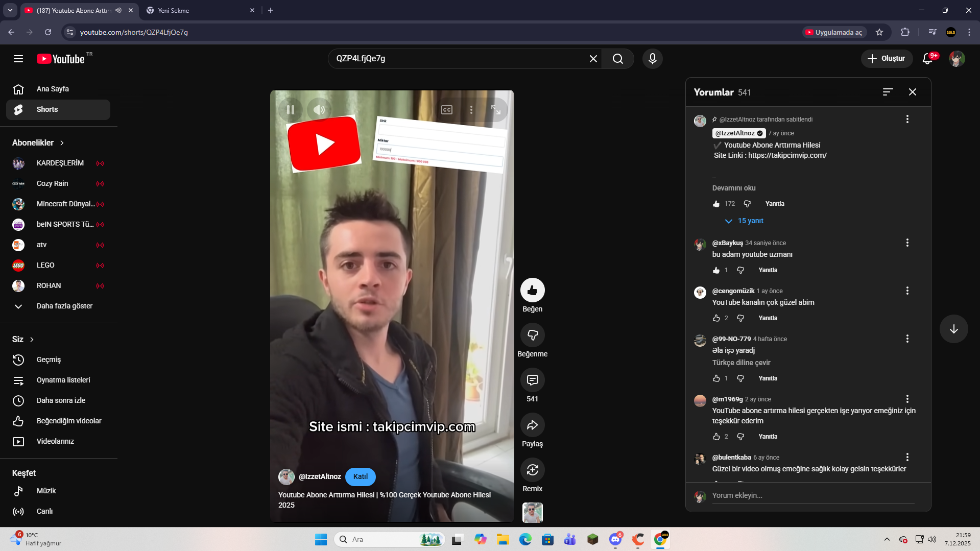The image size is (980, 551).
Task: Open the YouTube guide hamburger menu
Action: [x=18, y=59]
